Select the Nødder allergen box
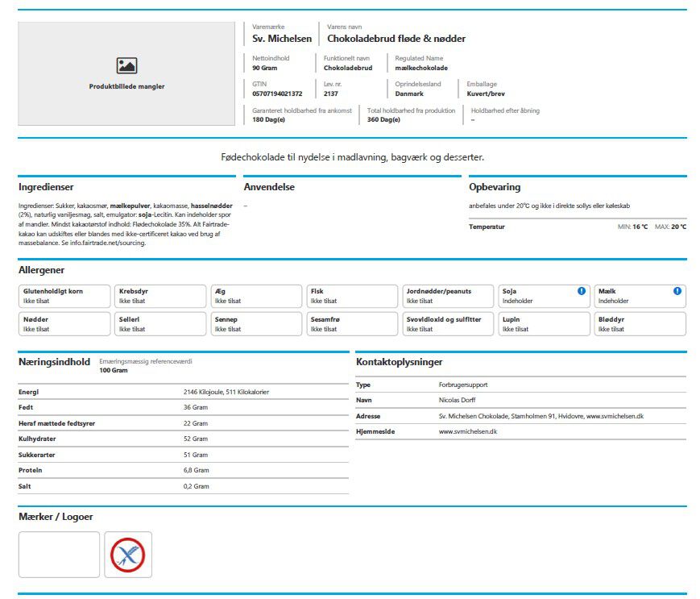This screenshot has height=599, width=700. [x=64, y=324]
